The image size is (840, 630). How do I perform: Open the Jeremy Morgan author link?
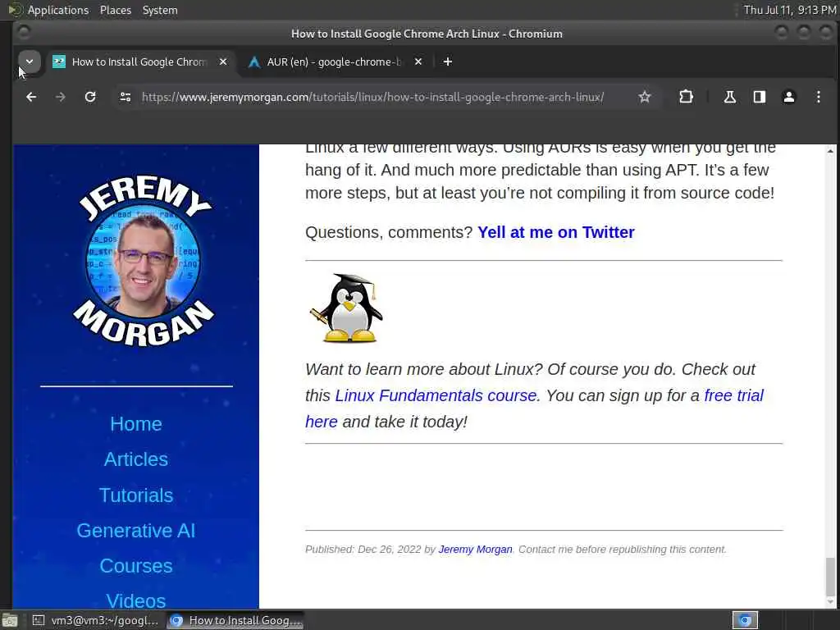[475, 550]
